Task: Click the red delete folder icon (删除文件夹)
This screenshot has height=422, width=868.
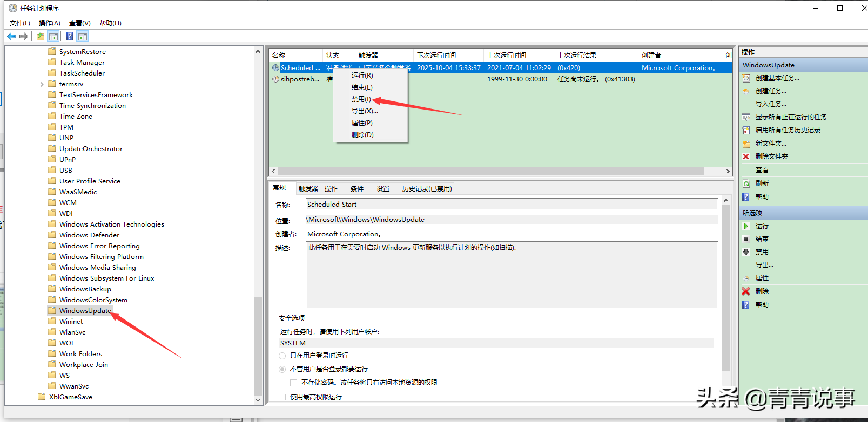Action: click(x=746, y=156)
